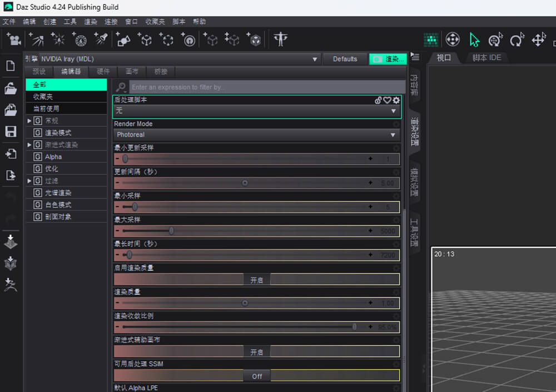Select the 当前使用 category
Viewport: 556px width, 392px height.
tap(66, 108)
